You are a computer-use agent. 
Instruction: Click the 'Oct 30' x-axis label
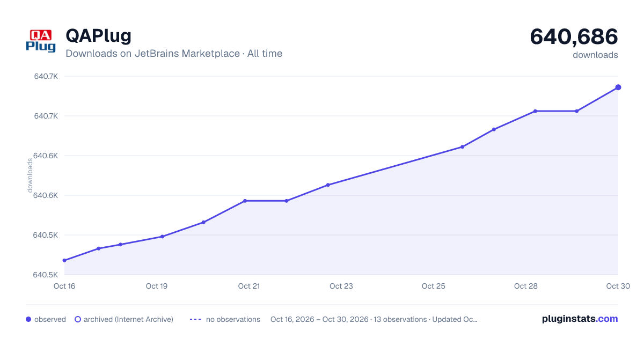[x=617, y=286]
